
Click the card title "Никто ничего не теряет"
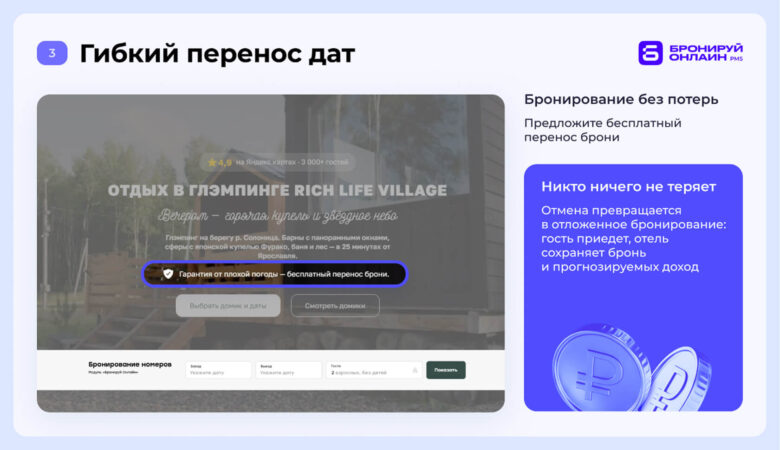(x=628, y=186)
